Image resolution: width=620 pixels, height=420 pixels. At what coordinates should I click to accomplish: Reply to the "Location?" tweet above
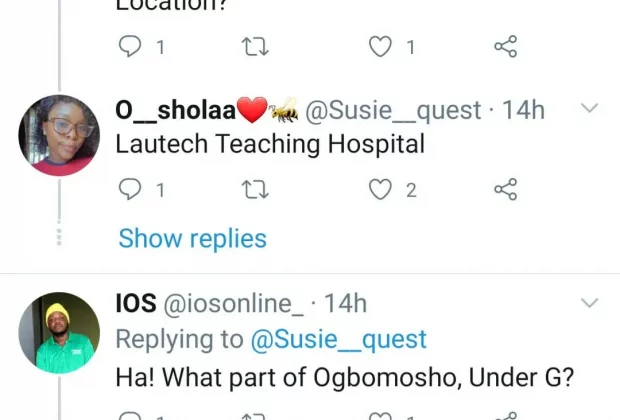(132, 46)
